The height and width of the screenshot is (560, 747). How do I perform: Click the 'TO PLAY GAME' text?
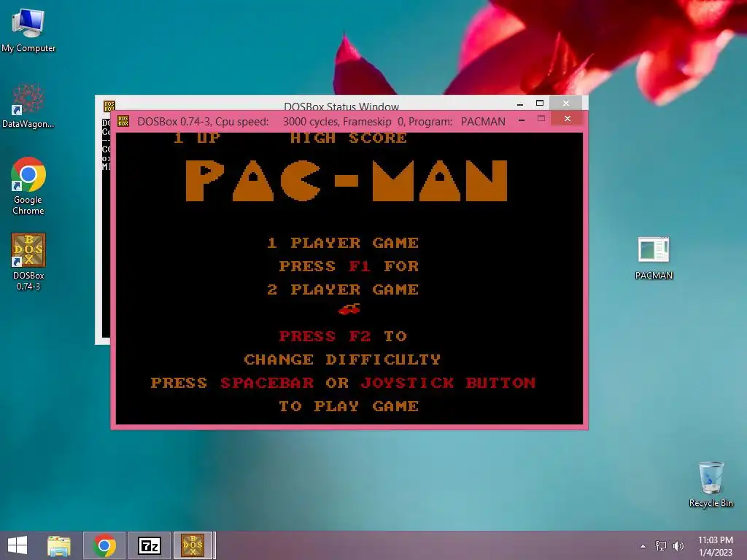pos(349,406)
